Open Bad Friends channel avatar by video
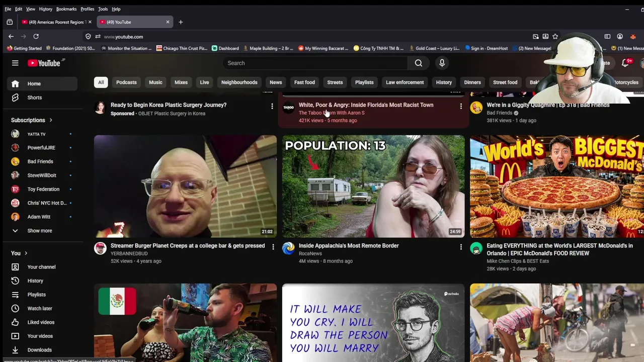The width and height of the screenshot is (644, 362). coord(476,107)
